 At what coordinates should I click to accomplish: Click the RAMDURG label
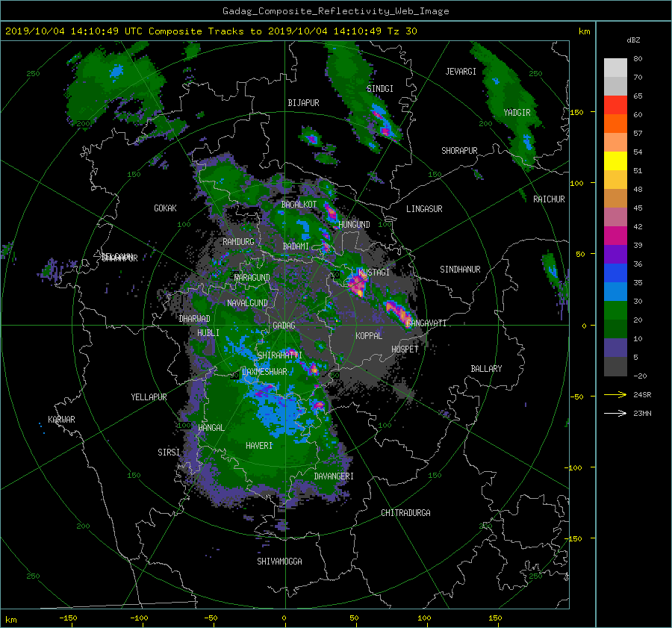238,242
